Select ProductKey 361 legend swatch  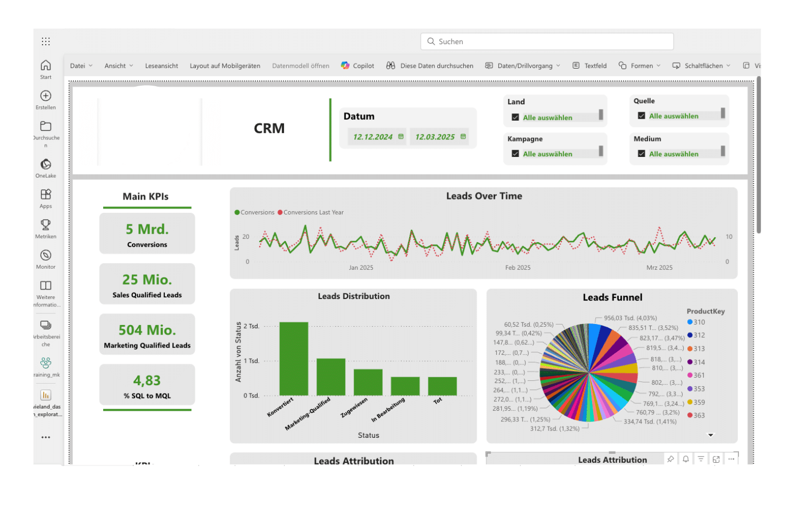[689, 375]
